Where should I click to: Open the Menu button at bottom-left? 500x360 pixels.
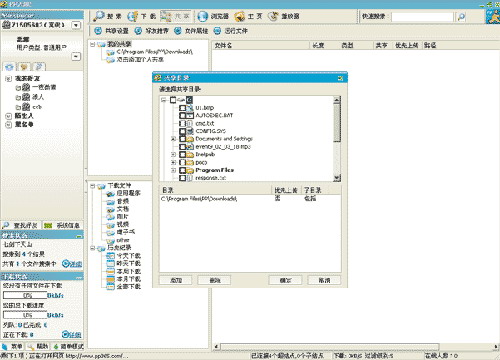click(13, 346)
